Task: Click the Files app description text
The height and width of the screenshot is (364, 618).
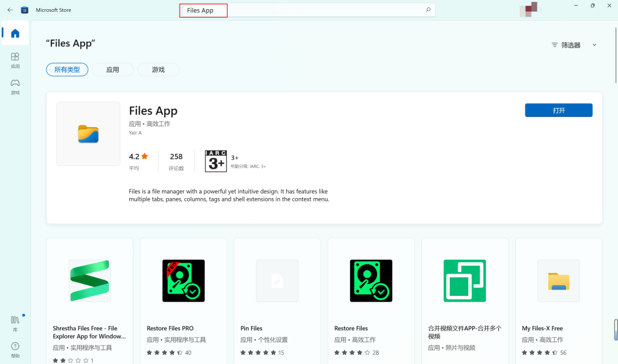Action: pyautogui.click(x=228, y=195)
